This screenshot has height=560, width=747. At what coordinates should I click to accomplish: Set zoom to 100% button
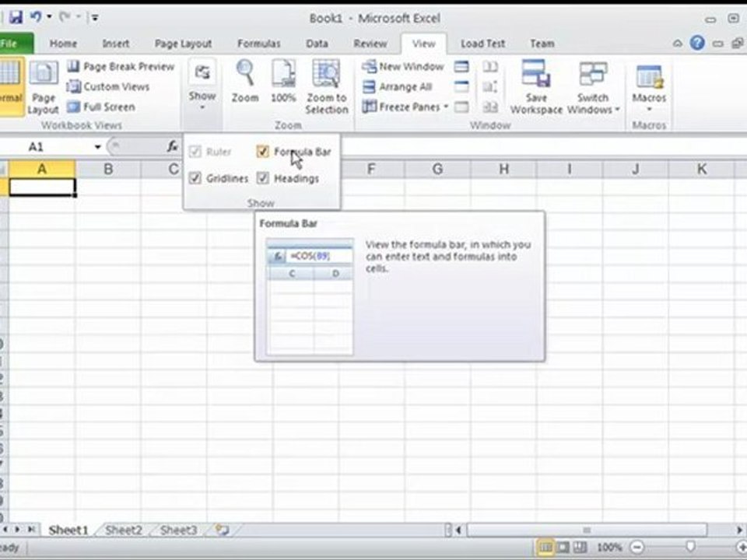[283, 81]
